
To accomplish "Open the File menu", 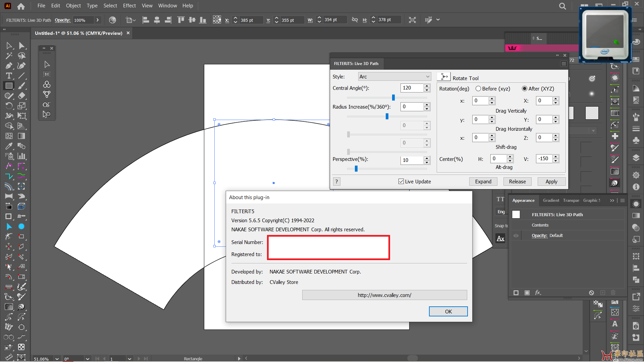I will (x=41, y=6).
